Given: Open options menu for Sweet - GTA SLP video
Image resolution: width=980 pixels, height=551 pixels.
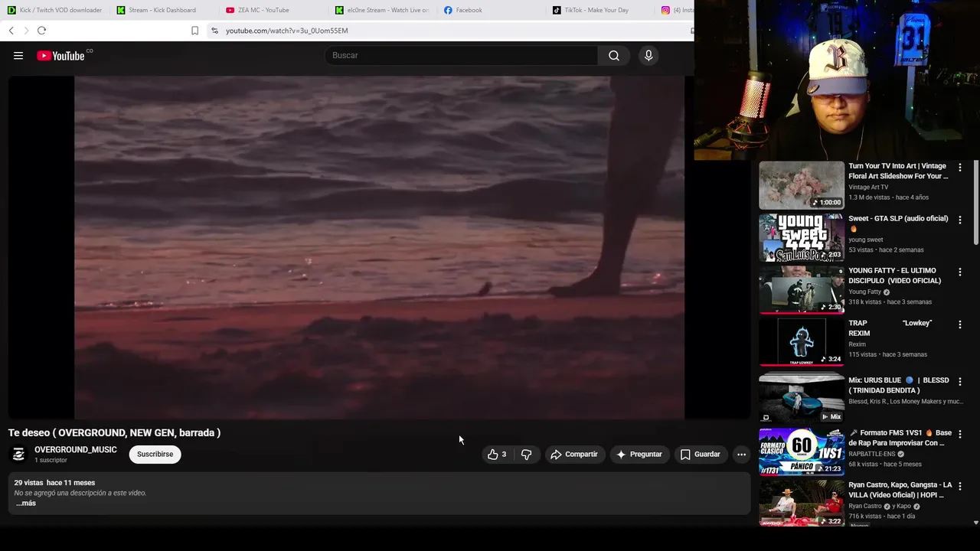Looking at the screenshot, I should [959, 220].
